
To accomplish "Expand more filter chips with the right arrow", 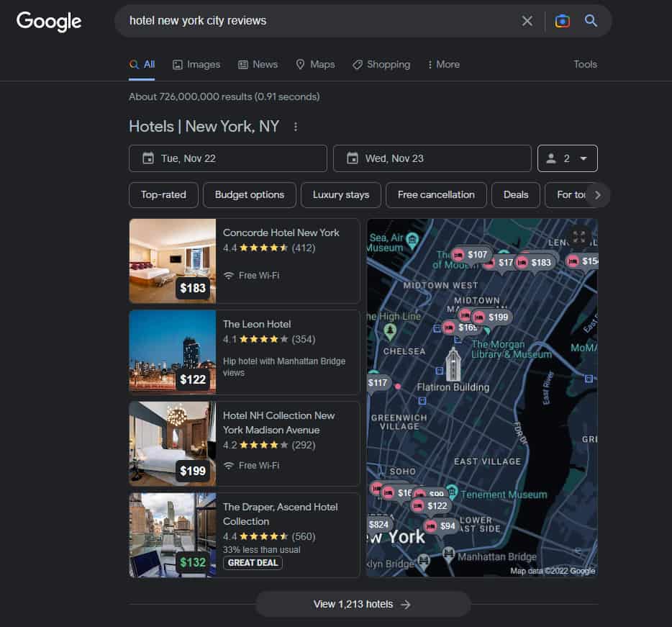I will click(x=597, y=194).
